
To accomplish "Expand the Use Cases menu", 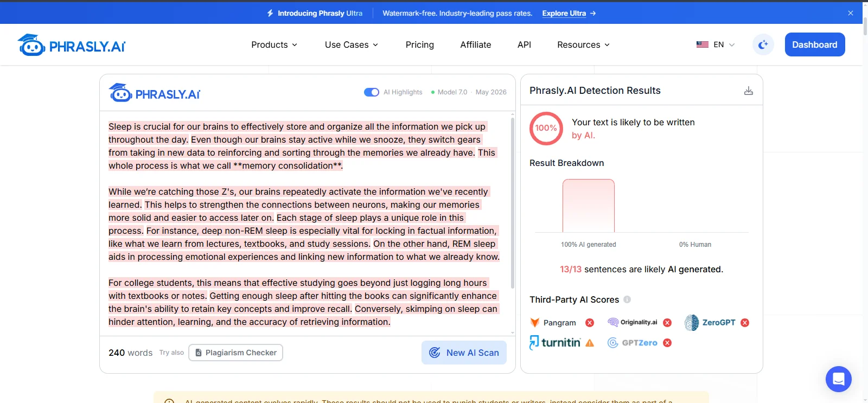I will pyautogui.click(x=352, y=44).
